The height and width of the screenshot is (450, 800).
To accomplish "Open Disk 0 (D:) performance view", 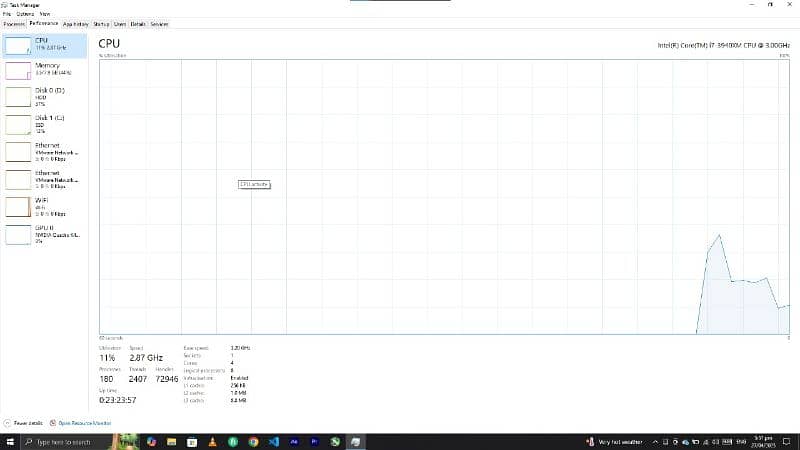I will tap(45, 97).
